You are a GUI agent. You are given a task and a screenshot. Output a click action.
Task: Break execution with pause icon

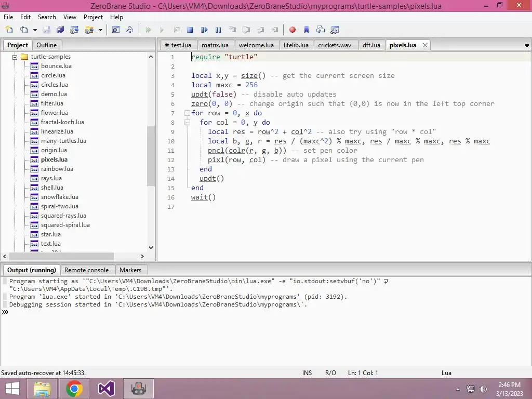pyautogui.click(x=218, y=30)
